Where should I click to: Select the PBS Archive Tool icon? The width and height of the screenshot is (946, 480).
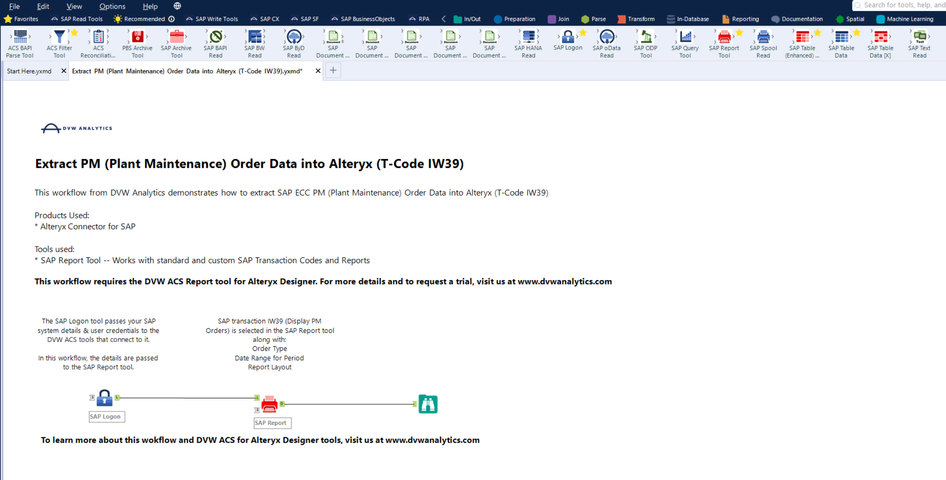[138, 36]
